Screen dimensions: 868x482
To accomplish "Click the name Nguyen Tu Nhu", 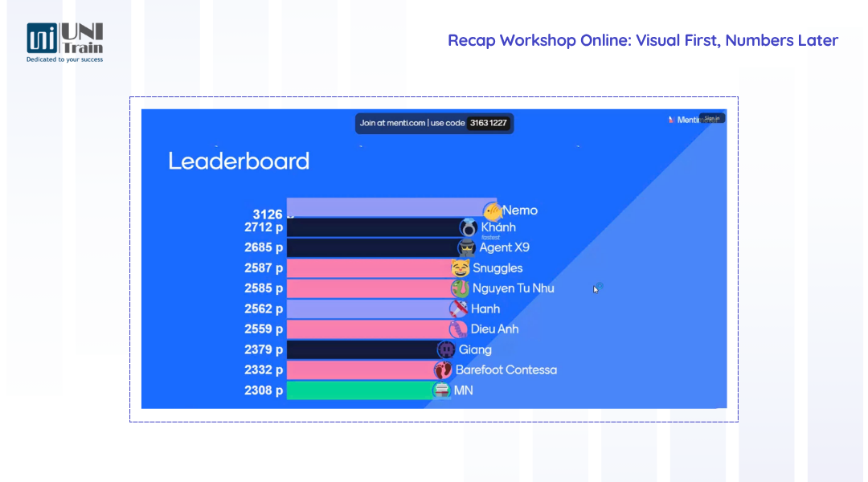I will tap(513, 288).
